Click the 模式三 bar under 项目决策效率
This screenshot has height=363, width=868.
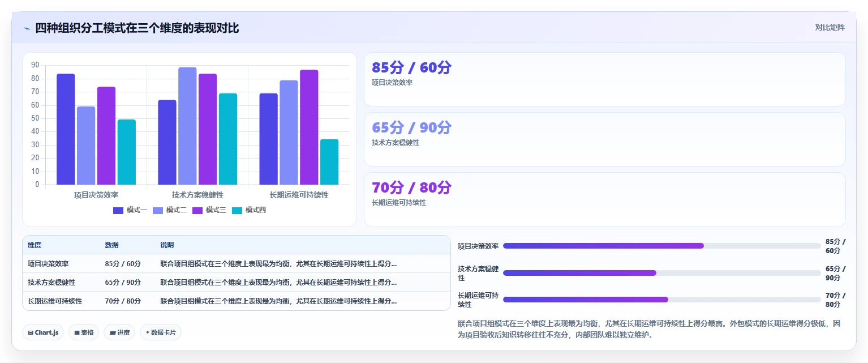(x=106, y=136)
